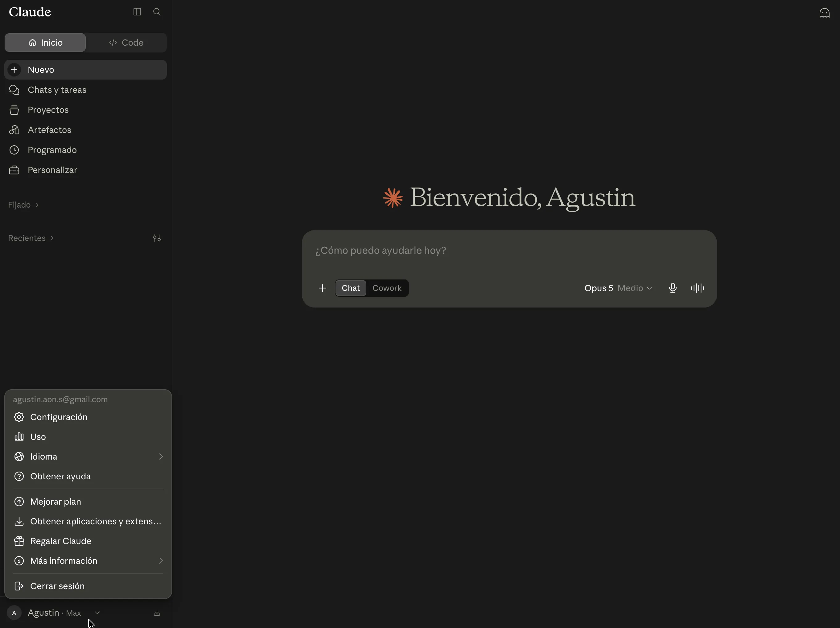Click the Claude wordmark in the sidebar
The height and width of the screenshot is (628, 840).
tap(30, 12)
